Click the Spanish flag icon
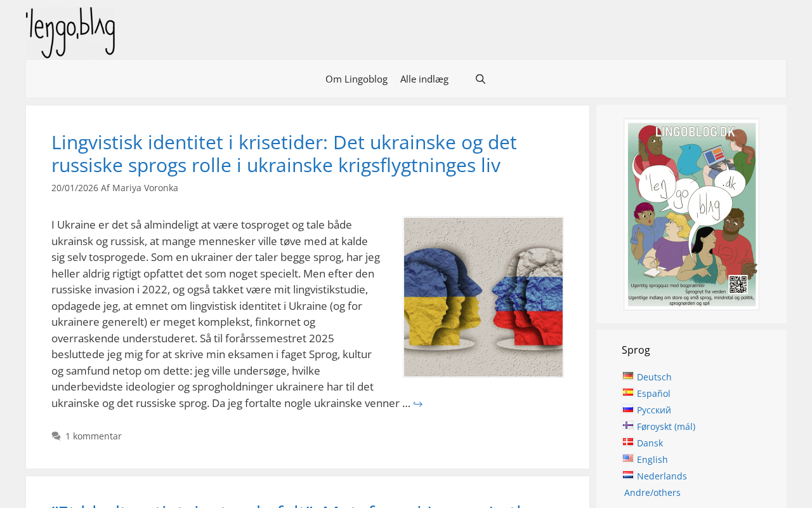Screen dimensions: 812x508 pyautogui.click(x=628, y=392)
